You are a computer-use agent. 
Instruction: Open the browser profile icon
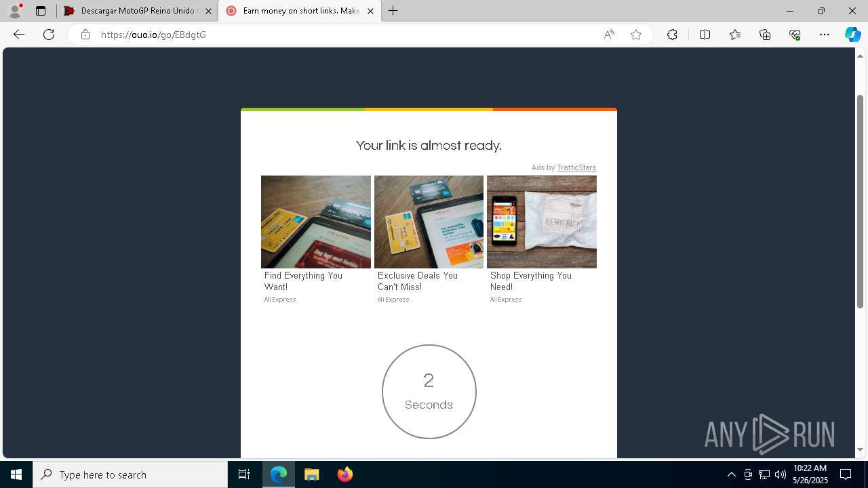[x=15, y=11]
